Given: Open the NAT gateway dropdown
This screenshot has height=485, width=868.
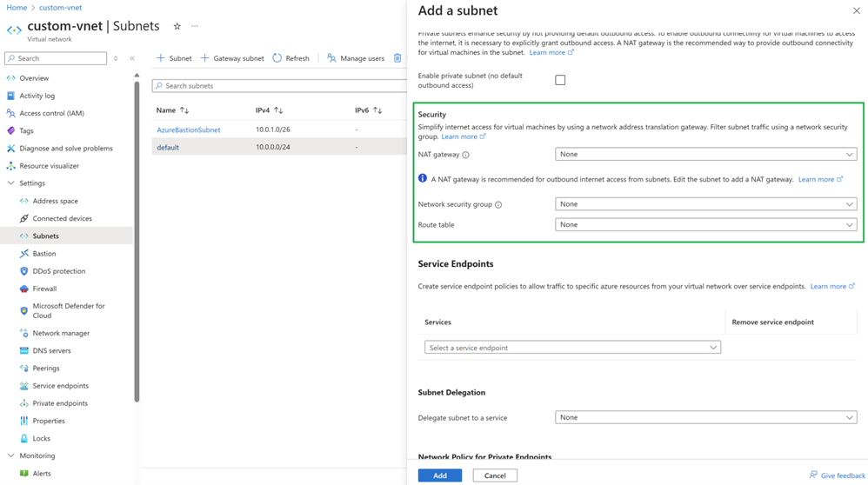Looking at the screenshot, I should (x=705, y=155).
